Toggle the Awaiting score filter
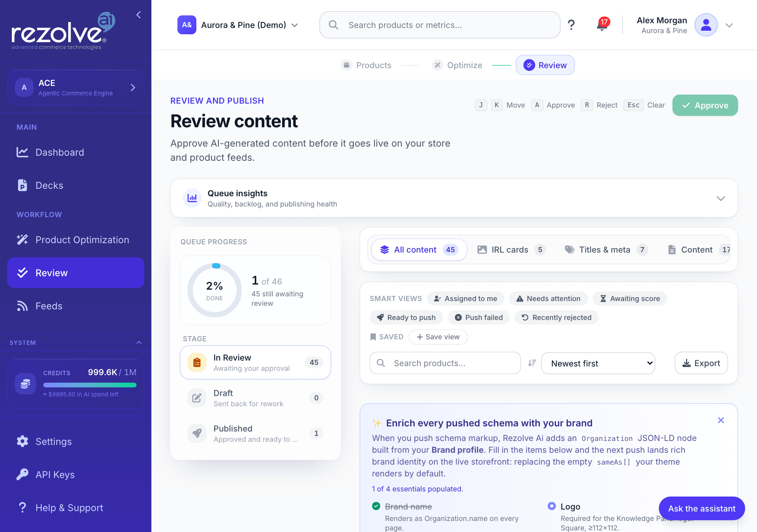 click(630, 299)
